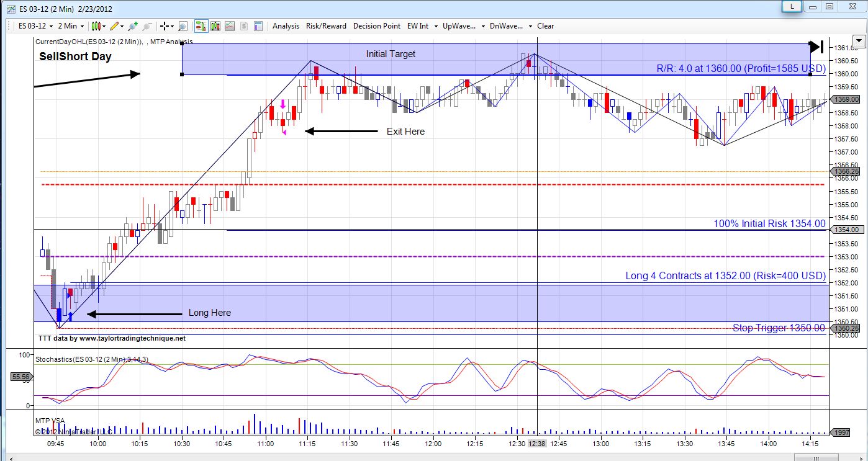868x461 pixels.
Task: Expand the arrow beside the crosshair icon
Action: 173,26
